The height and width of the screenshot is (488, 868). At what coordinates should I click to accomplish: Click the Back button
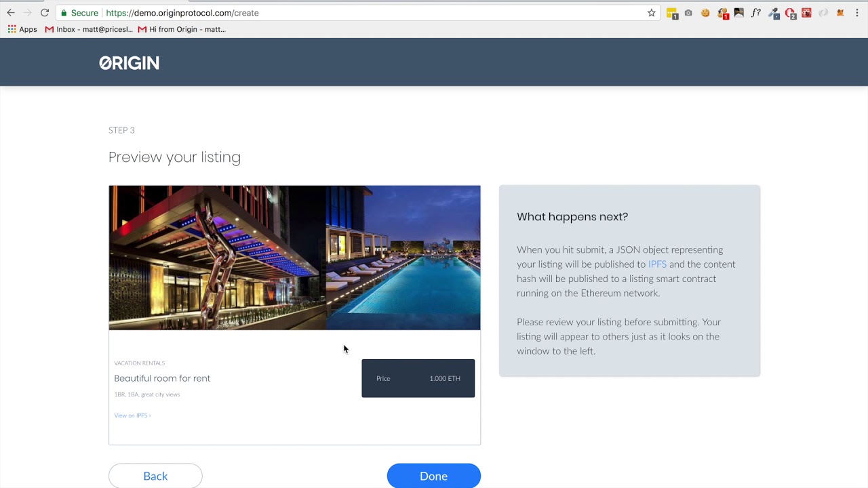tap(155, 476)
